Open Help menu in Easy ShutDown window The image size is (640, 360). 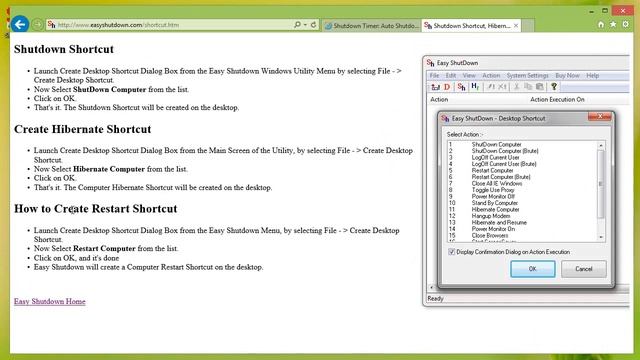593,76
